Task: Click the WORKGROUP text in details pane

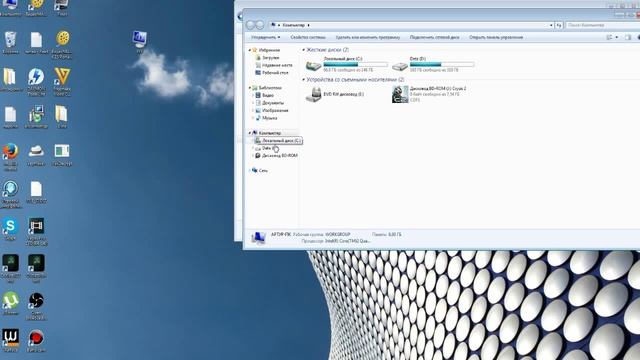Action: coord(338,235)
